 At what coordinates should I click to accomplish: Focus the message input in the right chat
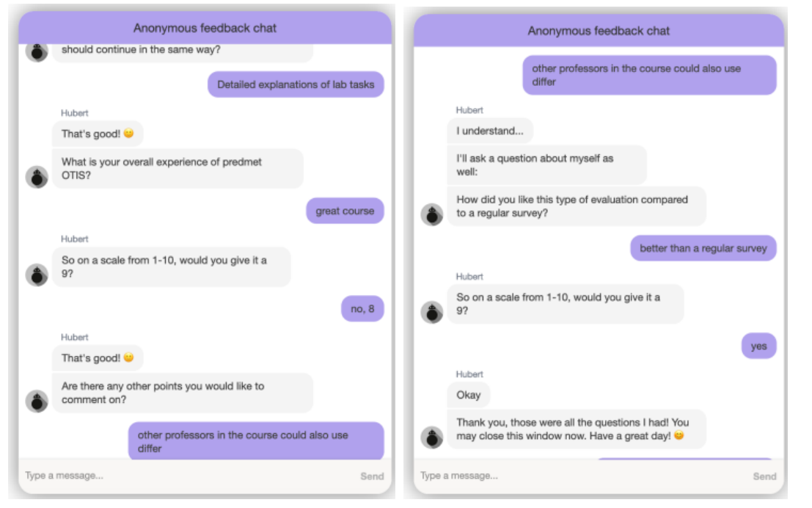coord(579,476)
